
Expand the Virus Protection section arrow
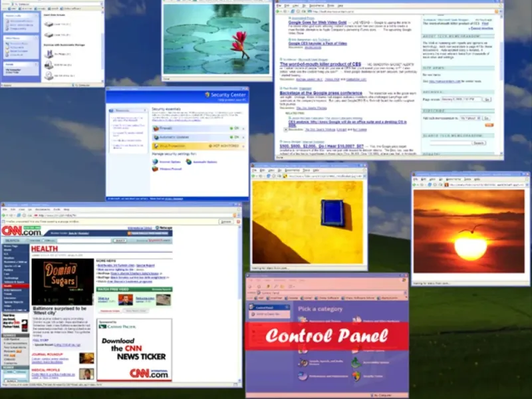[x=243, y=146]
